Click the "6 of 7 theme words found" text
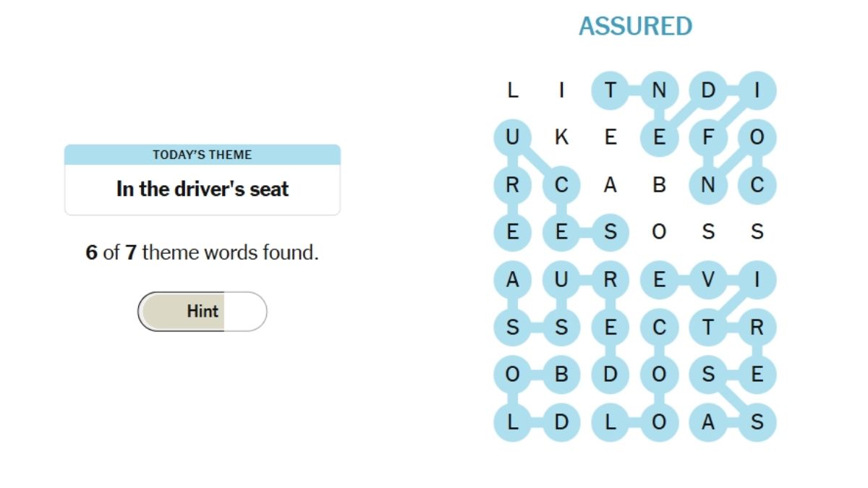This screenshot has width=868, height=488. [203, 253]
